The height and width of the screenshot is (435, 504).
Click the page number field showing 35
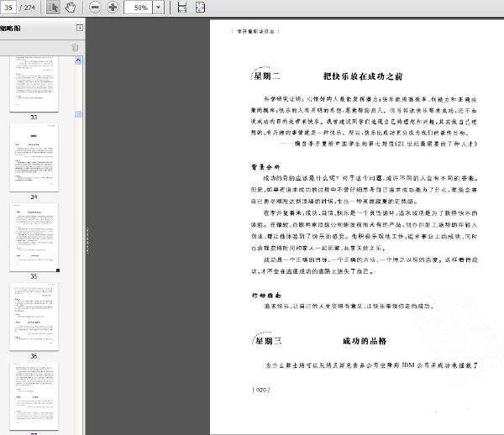[x=8, y=7]
